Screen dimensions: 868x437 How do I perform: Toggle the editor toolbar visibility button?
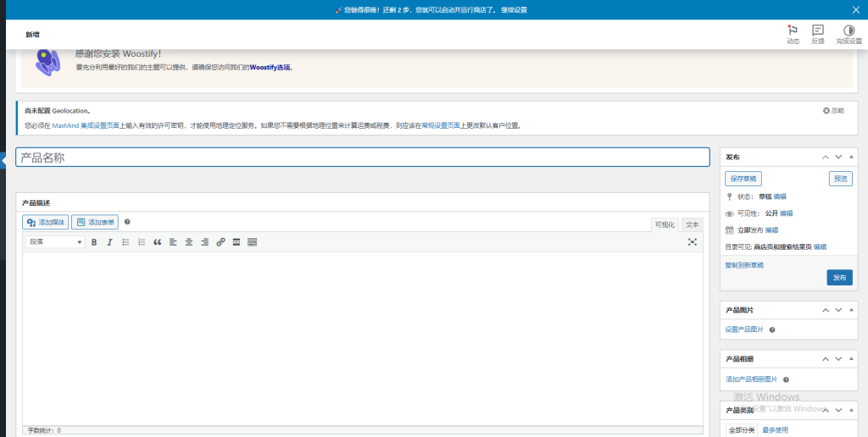coord(252,242)
